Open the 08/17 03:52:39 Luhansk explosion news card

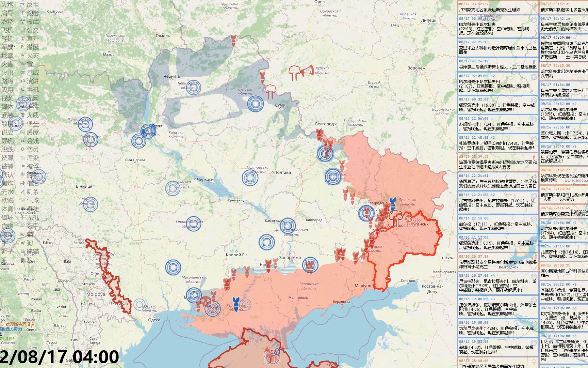click(x=497, y=7)
